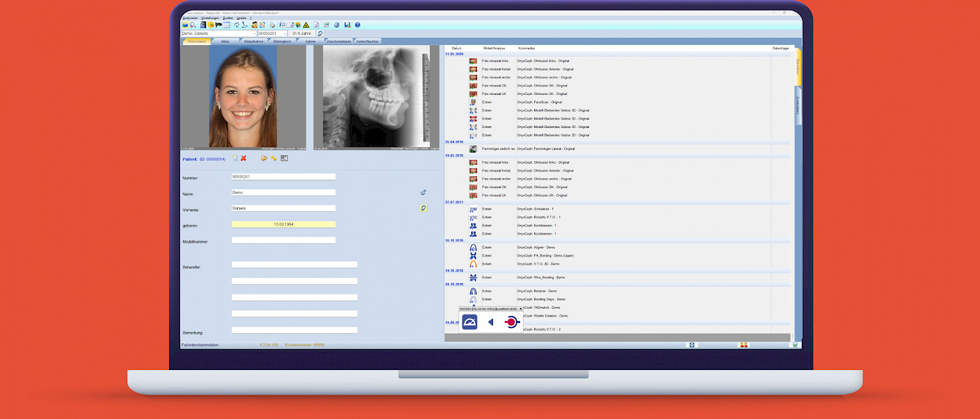Click the blue left arrow in floating panel
This screenshot has width=980, height=419.
point(491,322)
